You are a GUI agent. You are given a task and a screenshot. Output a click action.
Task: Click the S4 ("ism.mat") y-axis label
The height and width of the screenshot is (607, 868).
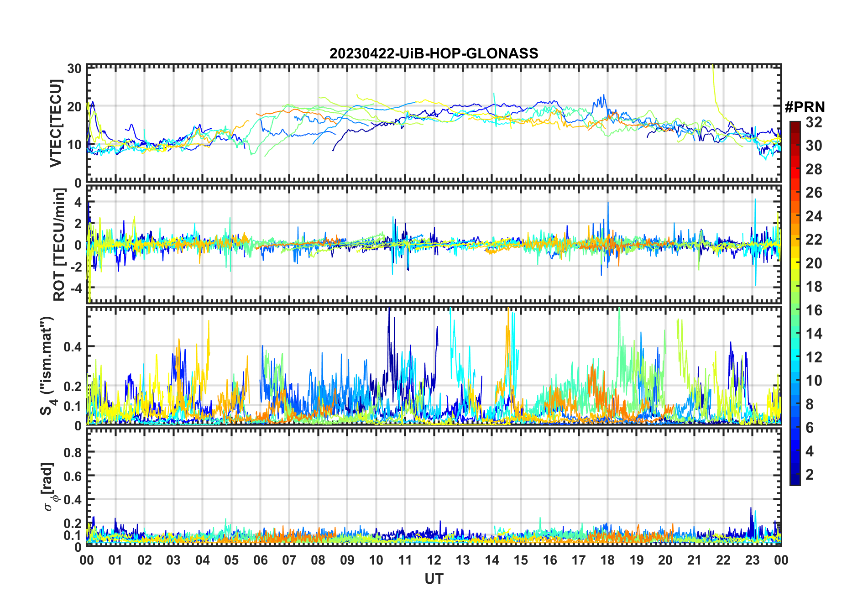tap(47, 366)
